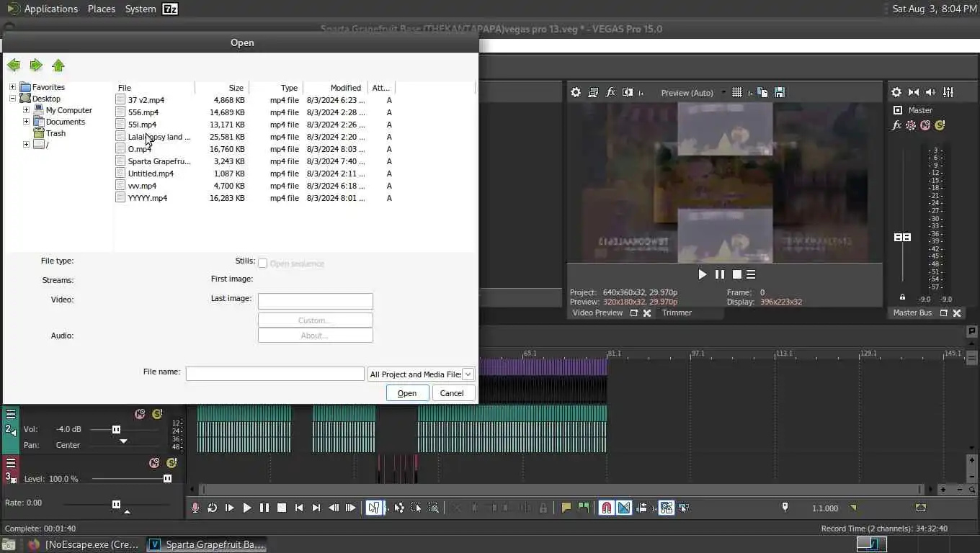Screen dimensions: 980x553
Task: Switch to Trimmer tab
Action: coord(677,313)
